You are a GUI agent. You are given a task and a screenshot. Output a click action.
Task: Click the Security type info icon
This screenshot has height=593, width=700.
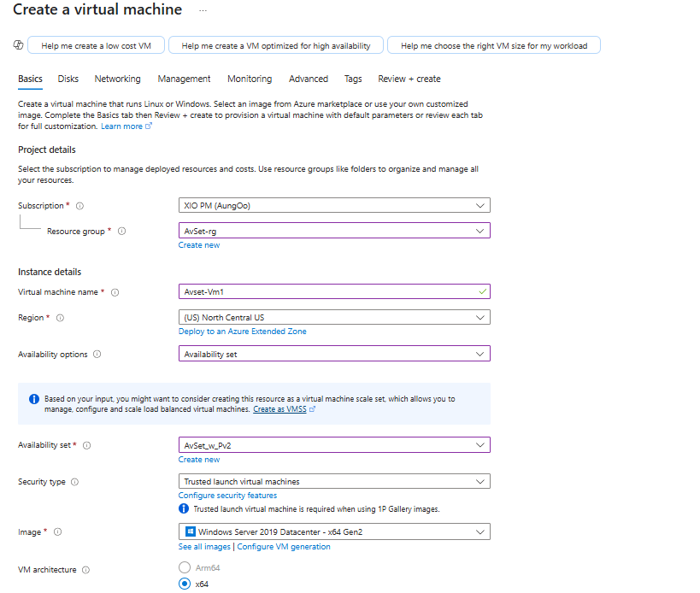74,482
